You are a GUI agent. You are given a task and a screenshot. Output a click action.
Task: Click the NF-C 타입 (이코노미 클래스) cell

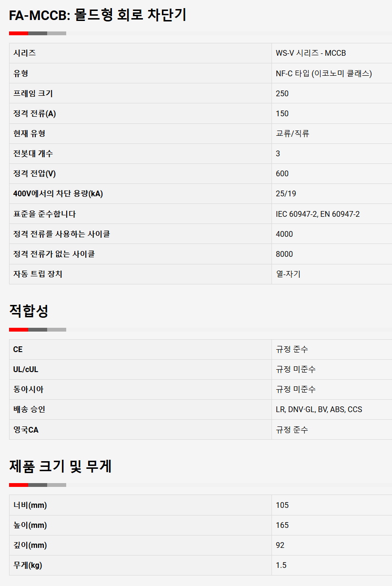[x=323, y=73]
